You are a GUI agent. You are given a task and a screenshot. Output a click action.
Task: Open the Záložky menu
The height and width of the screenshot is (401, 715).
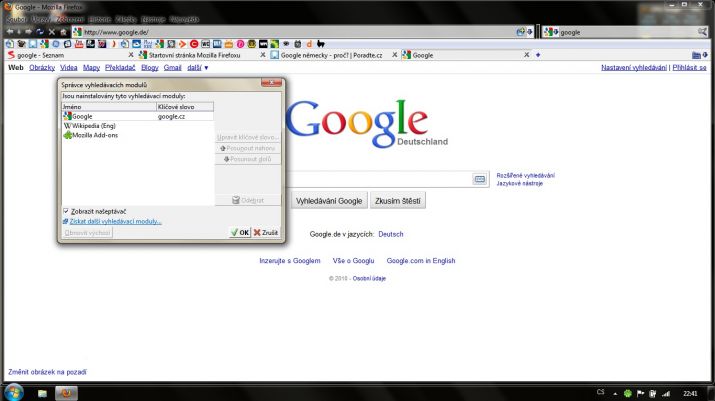coord(126,19)
